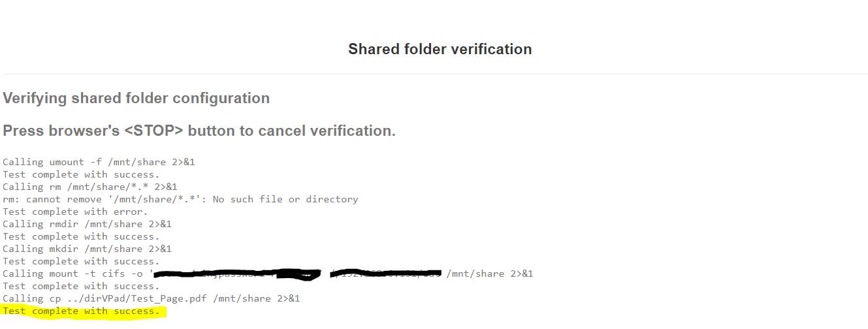The width and height of the screenshot is (868, 329).
Task: Click the "Calling rmdir /mnt/share" line
Action: pyautogui.click(x=87, y=224)
